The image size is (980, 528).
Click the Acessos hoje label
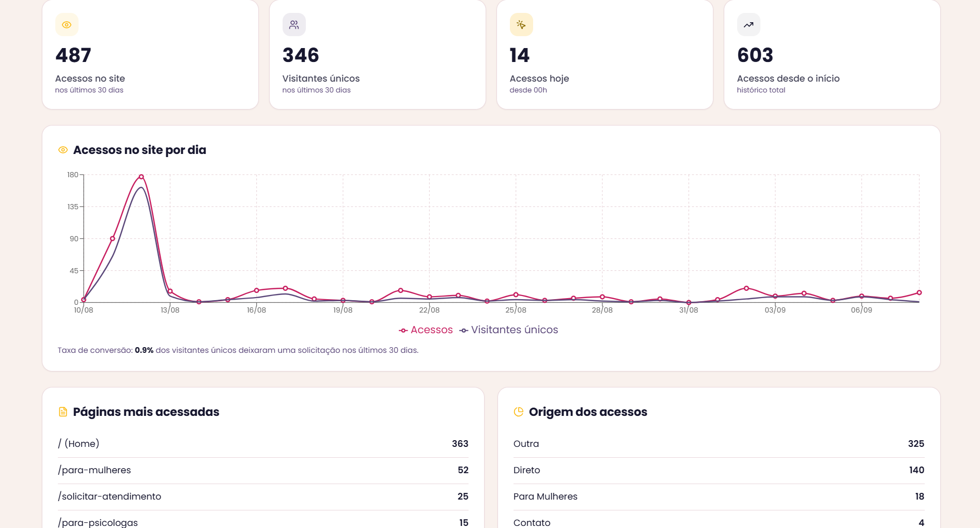coord(539,79)
